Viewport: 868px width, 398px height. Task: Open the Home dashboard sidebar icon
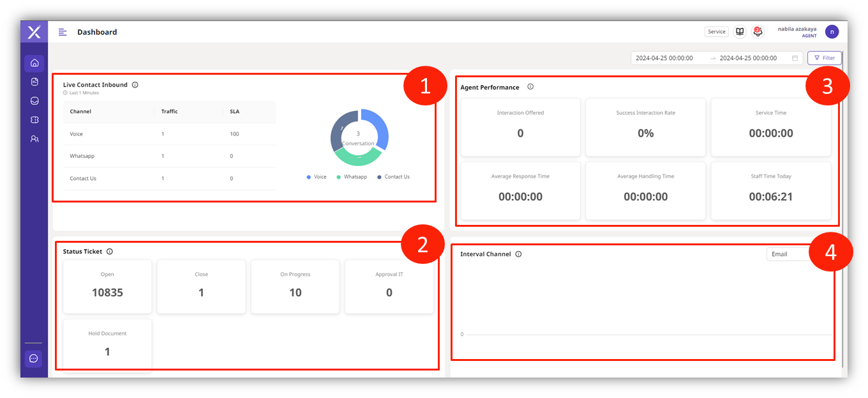pyautogui.click(x=34, y=63)
